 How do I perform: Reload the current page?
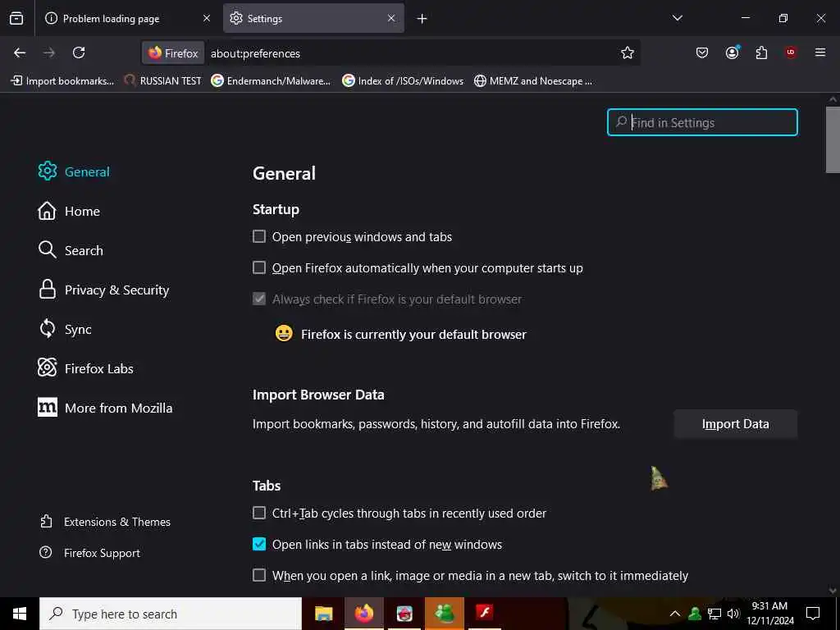79,52
